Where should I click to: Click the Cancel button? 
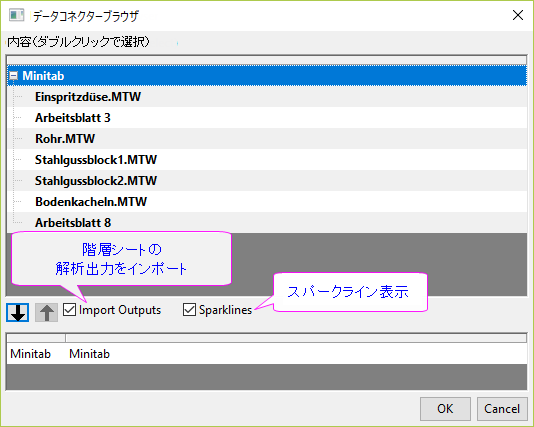pos(502,409)
